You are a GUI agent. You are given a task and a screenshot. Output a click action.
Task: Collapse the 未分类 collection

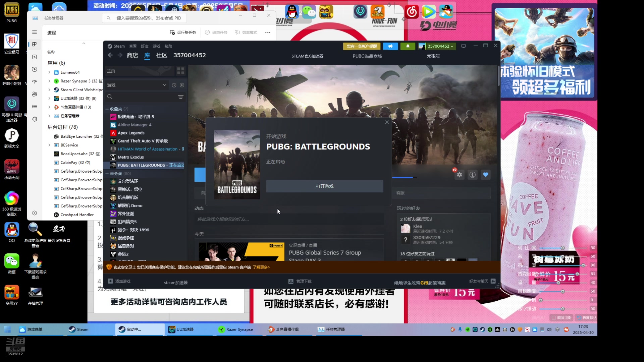pyautogui.click(x=107, y=174)
